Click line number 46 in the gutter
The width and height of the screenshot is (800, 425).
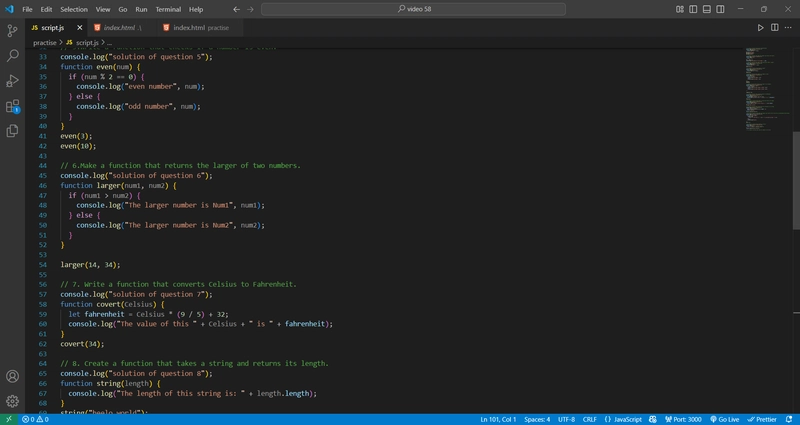click(43, 186)
